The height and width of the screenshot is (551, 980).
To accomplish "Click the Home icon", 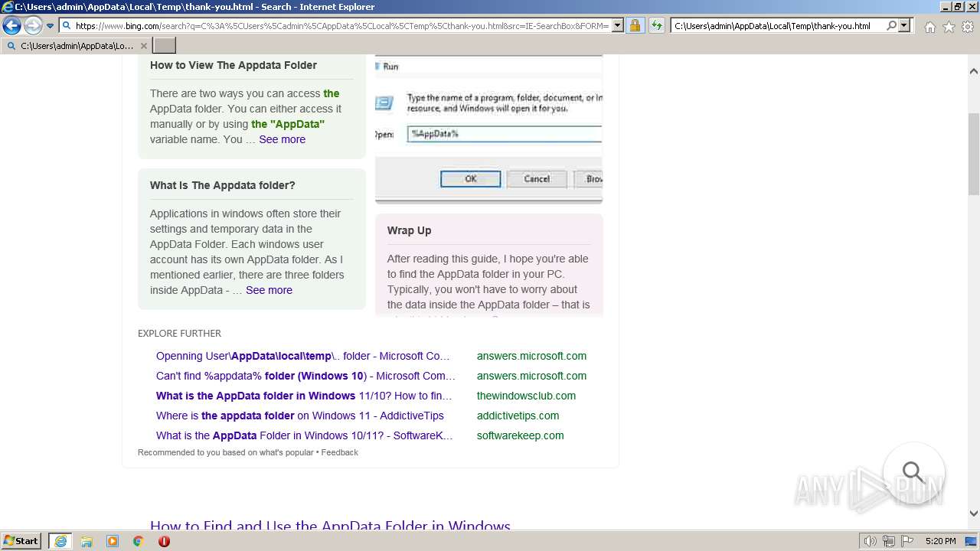I will point(929,27).
